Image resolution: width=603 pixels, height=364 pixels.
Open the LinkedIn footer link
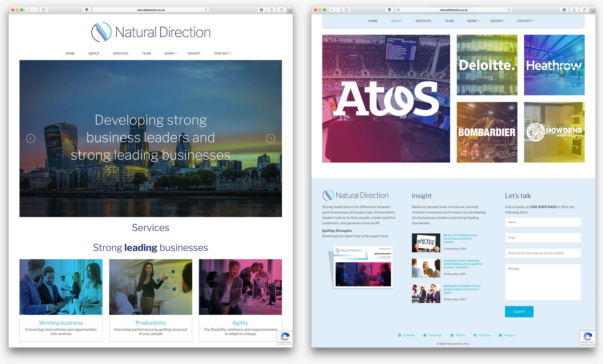[x=407, y=335]
